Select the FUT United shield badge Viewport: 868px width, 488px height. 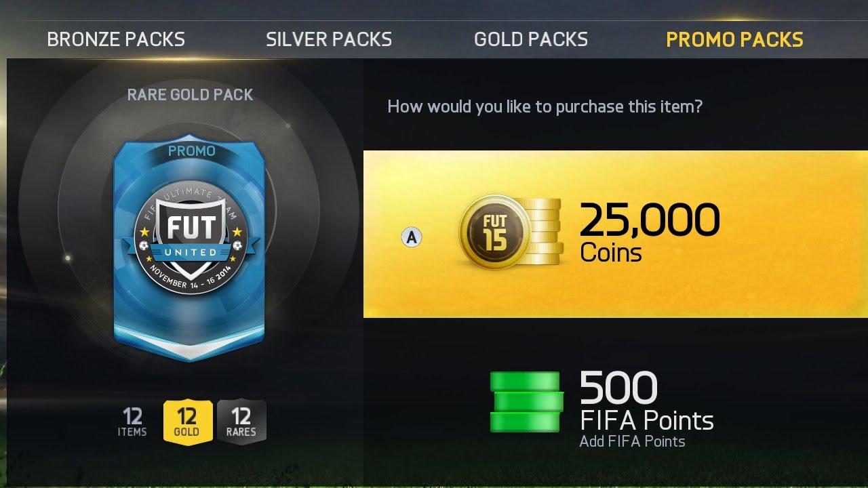click(191, 240)
